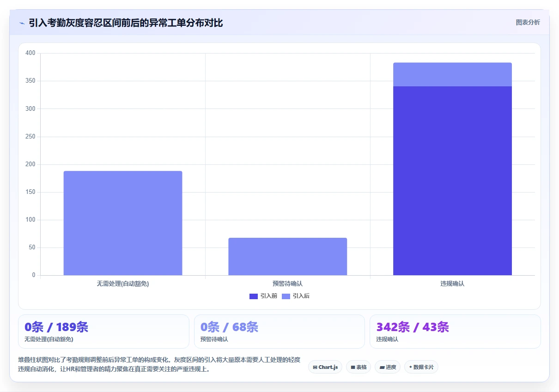Screen dimensions: 559x392
Task: Click the description paragraph starting with 堆叠柱状图
Action: coord(159,364)
